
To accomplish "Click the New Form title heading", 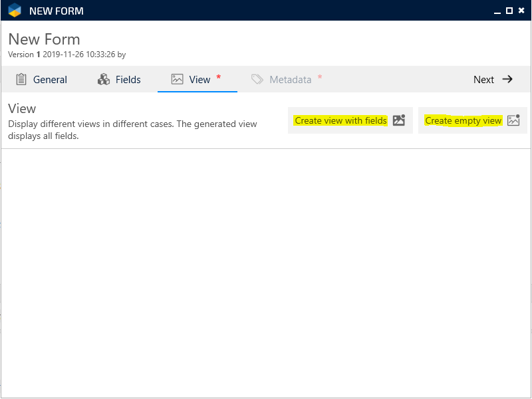I will [44, 39].
